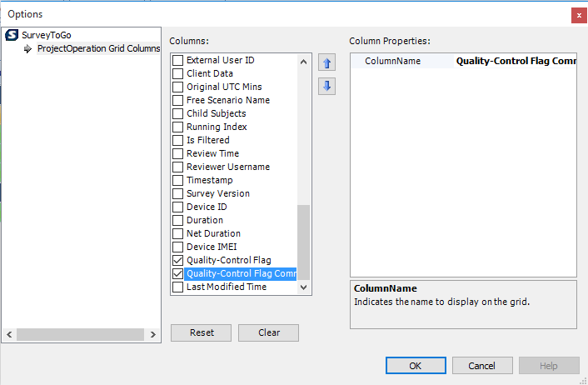Check the Running Index checkbox
Image resolution: width=588 pixels, height=385 pixels.
(x=177, y=127)
